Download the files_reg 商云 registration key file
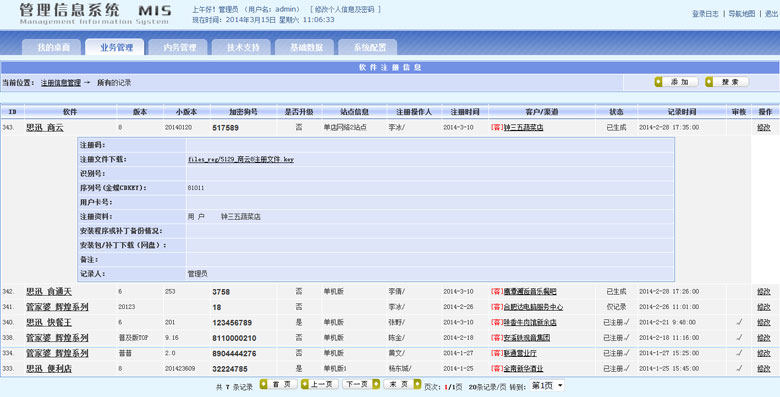 [x=241, y=160]
